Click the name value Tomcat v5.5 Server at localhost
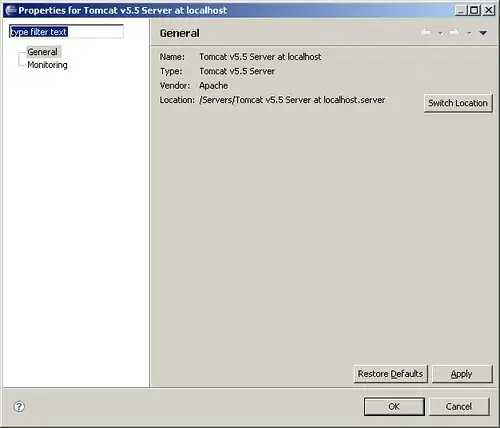 coord(260,57)
